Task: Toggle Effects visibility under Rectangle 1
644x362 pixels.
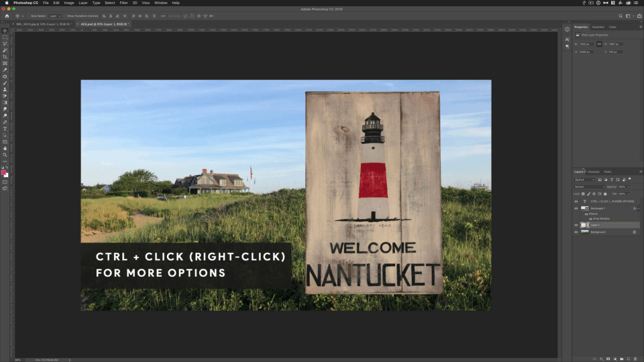Action: [x=586, y=214]
